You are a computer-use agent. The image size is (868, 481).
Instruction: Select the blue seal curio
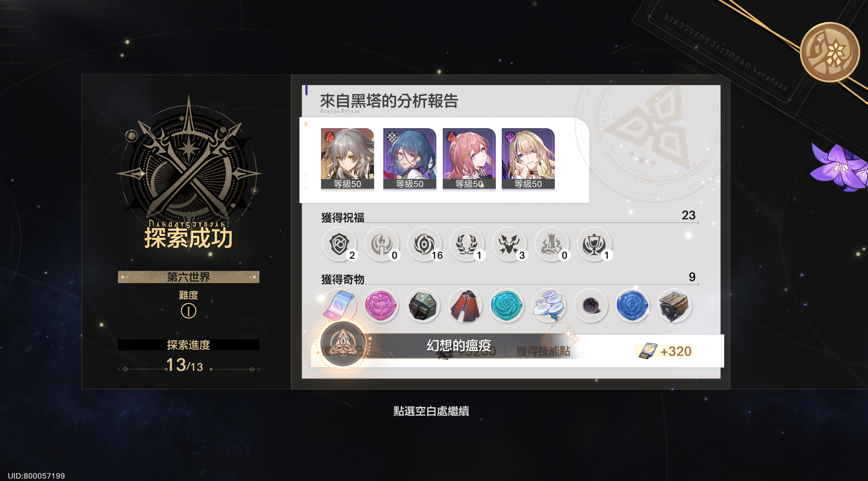click(x=632, y=306)
